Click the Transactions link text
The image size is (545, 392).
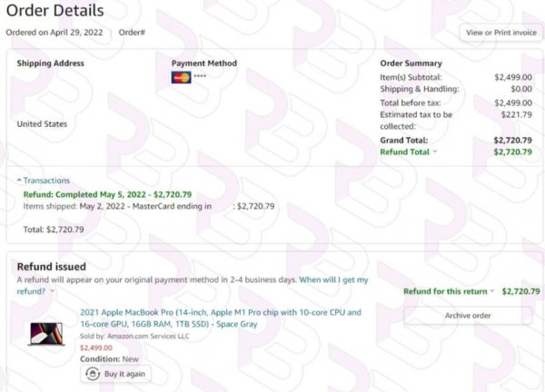click(x=46, y=181)
